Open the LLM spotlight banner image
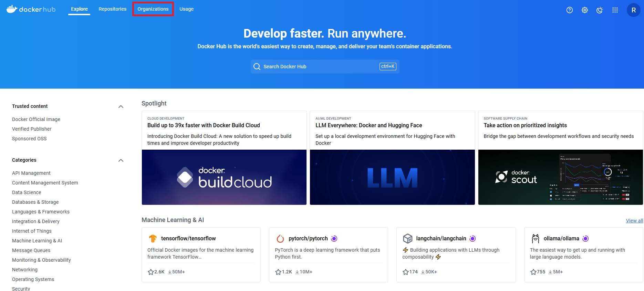Viewport: 644px width, 291px height. pos(392,177)
